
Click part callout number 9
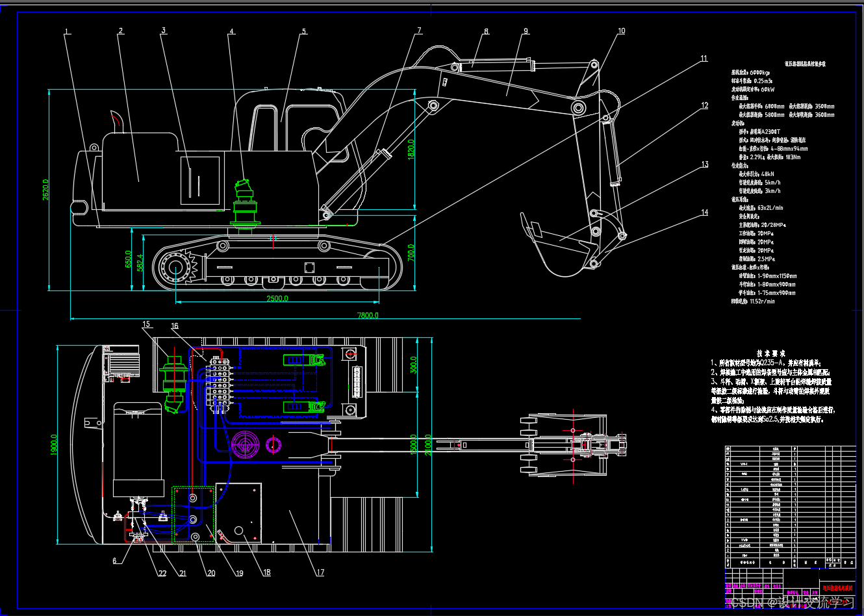click(x=526, y=31)
